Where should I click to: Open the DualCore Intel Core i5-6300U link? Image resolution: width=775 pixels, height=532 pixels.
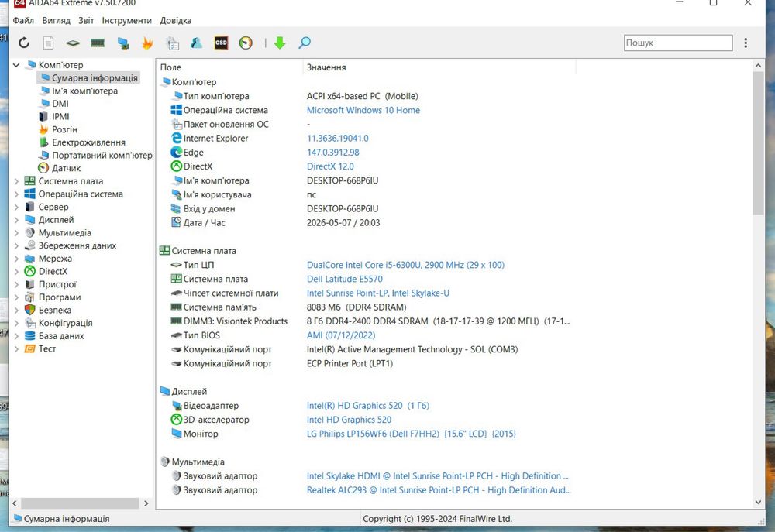pyautogui.click(x=405, y=265)
